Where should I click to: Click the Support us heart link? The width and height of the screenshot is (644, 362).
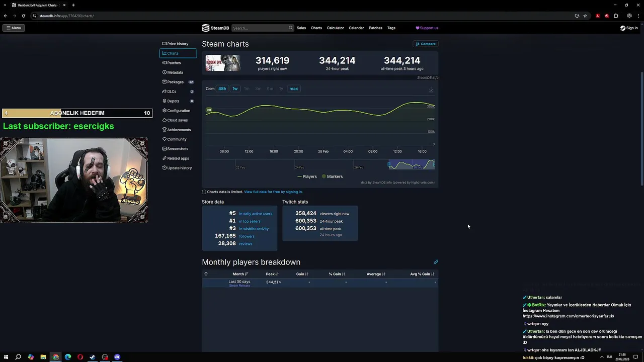(x=427, y=28)
